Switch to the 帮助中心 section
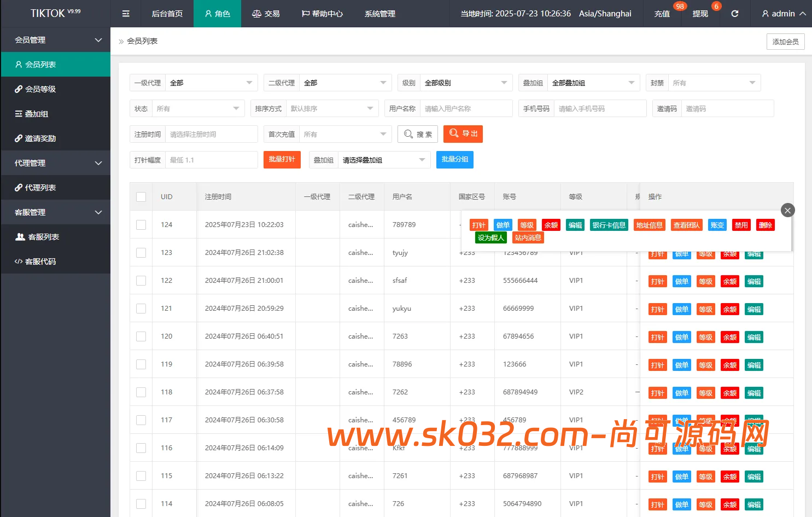This screenshot has height=517, width=812. (322, 14)
